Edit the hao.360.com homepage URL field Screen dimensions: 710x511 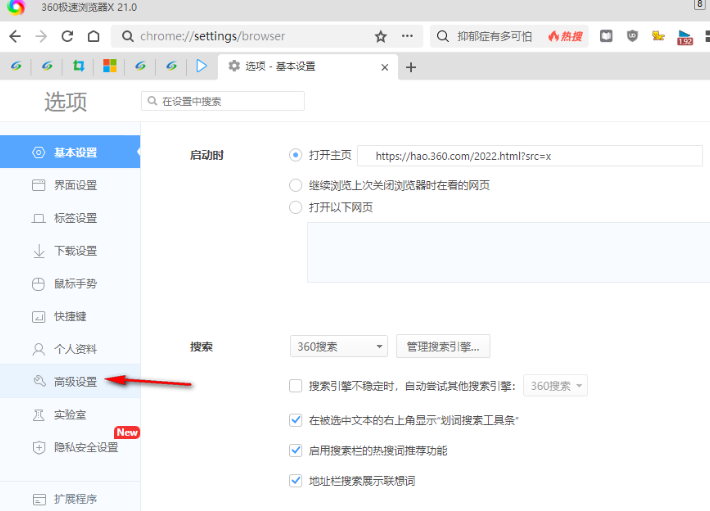(530, 156)
